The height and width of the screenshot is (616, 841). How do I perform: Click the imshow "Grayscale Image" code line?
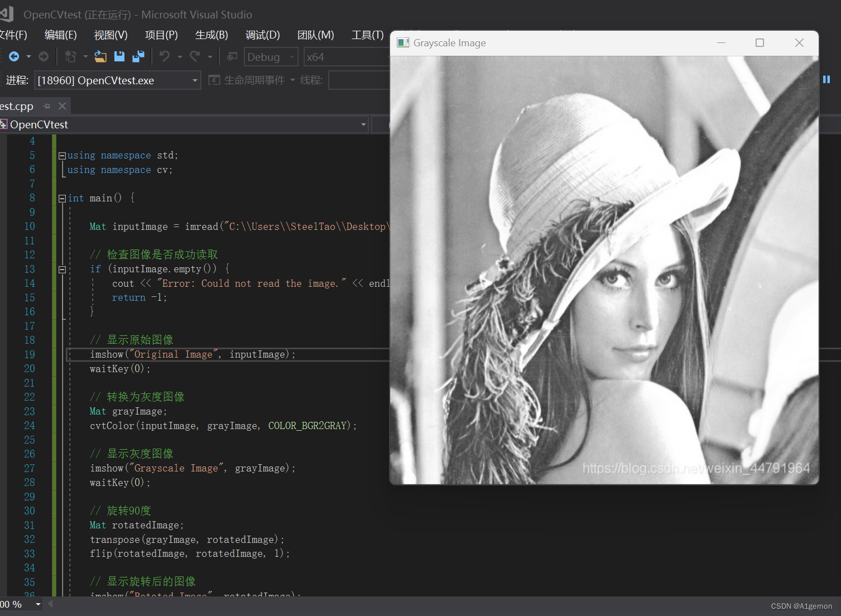(193, 468)
